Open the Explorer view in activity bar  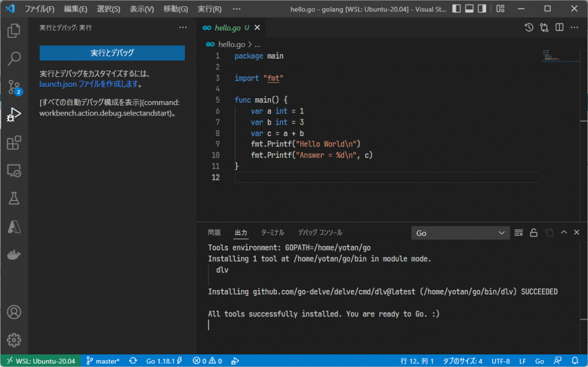(14, 30)
